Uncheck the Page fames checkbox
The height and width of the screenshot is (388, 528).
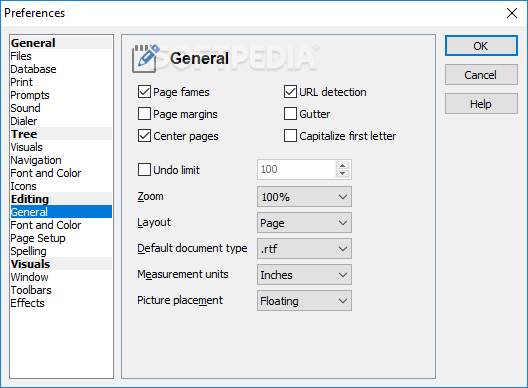[x=144, y=92]
